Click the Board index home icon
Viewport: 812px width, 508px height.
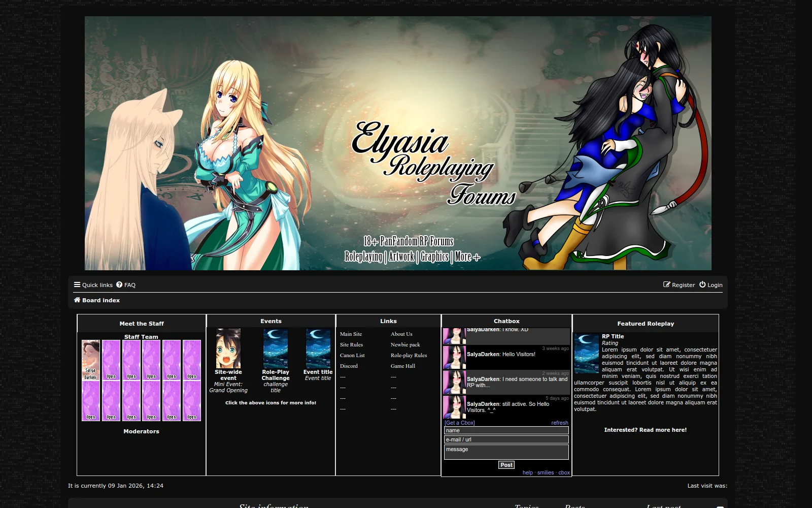[77, 300]
